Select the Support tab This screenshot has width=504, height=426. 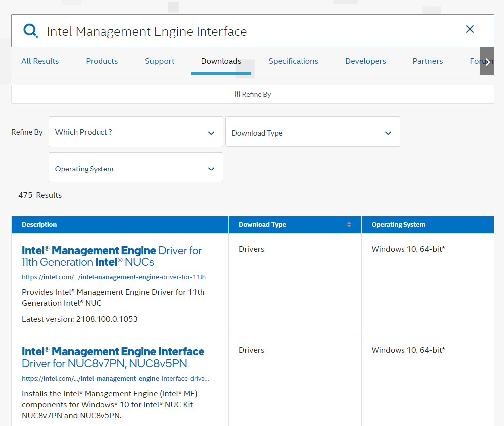tap(159, 61)
